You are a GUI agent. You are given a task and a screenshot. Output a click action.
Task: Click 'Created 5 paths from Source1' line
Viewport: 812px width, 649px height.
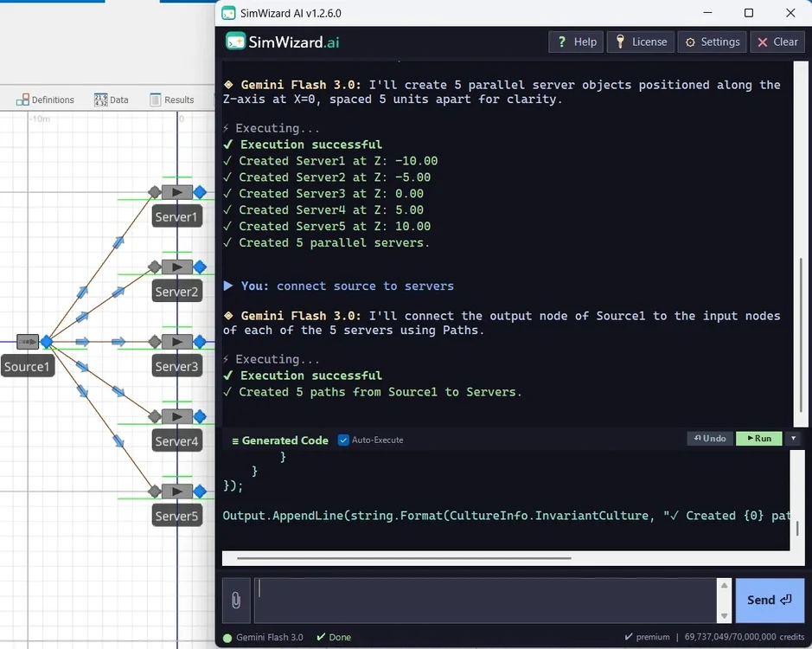[373, 392]
